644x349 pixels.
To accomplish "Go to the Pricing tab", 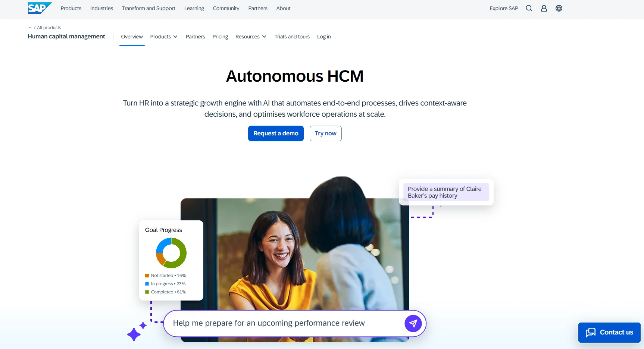I will [x=220, y=37].
